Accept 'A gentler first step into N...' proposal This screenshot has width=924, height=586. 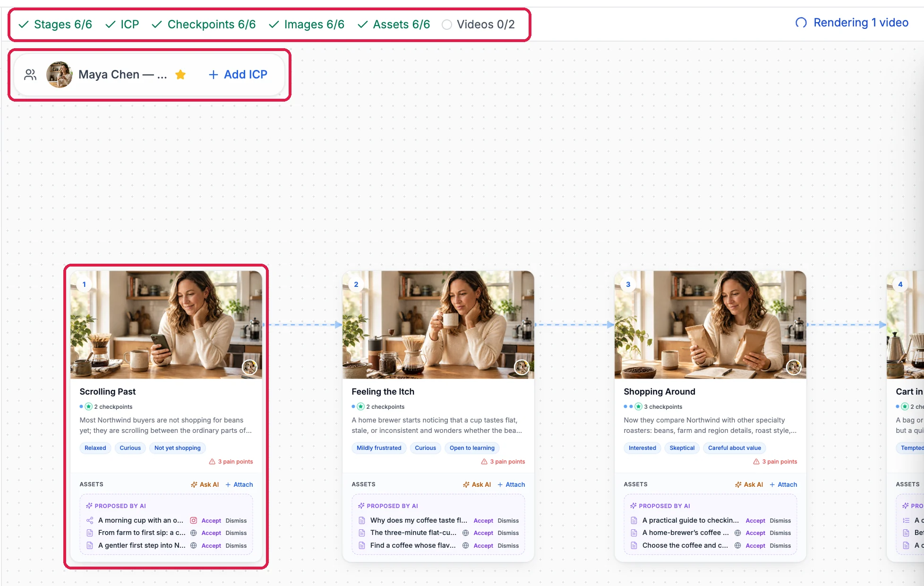[x=211, y=545]
